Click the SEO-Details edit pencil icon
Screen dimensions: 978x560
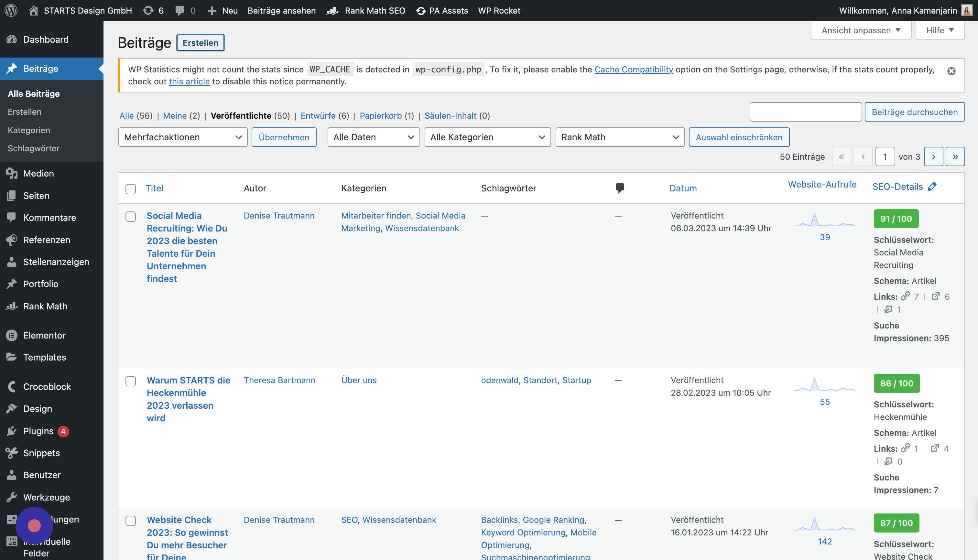[932, 187]
